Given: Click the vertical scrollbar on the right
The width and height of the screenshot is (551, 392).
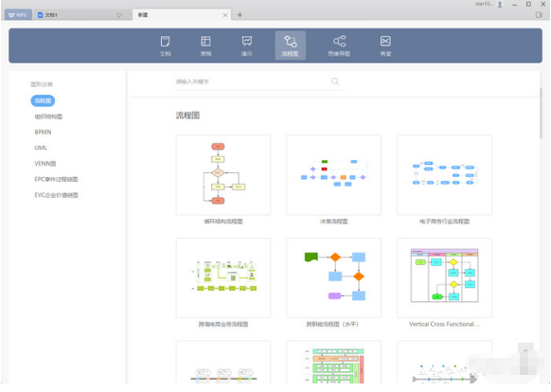Looking at the screenshot, I should pyautogui.click(x=542, y=114).
